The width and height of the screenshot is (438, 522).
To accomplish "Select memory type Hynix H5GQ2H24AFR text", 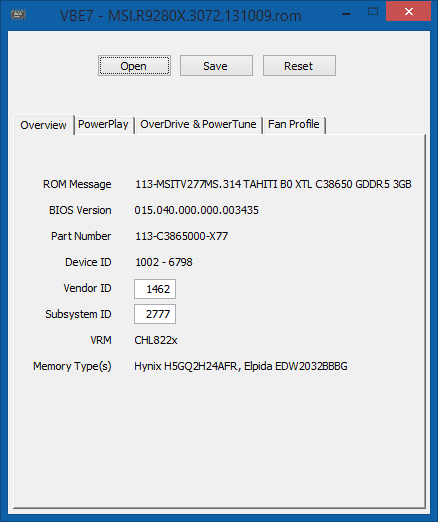I will 186,366.
